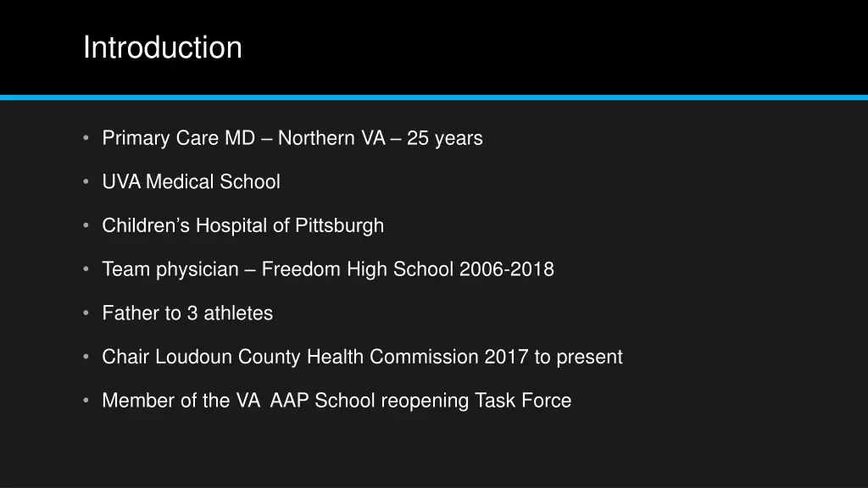Click the bullet before Chair Loudoun County
868x488 pixels.
pos(86,356)
